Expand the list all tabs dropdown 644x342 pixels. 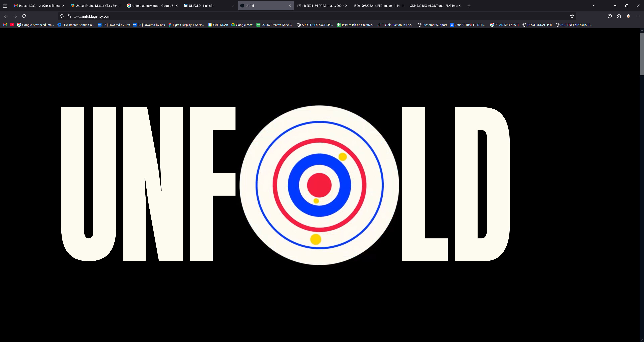pyautogui.click(x=594, y=6)
